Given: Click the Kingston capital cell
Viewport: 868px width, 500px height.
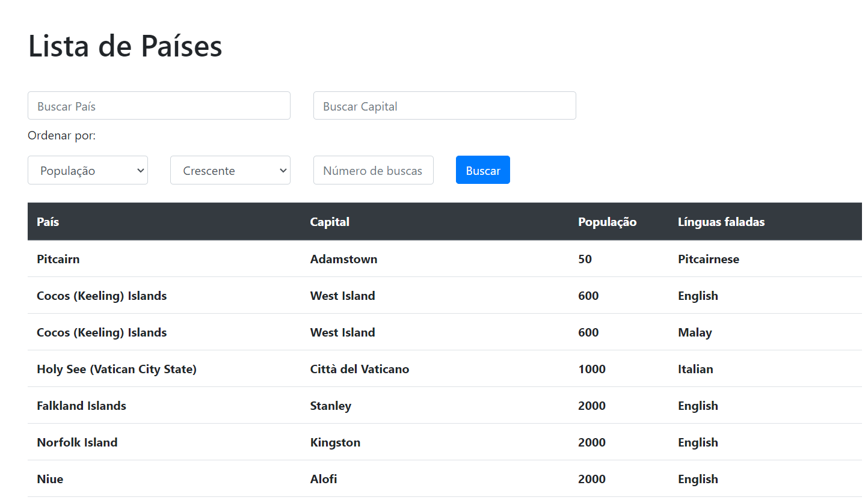Looking at the screenshot, I should (x=336, y=442).
